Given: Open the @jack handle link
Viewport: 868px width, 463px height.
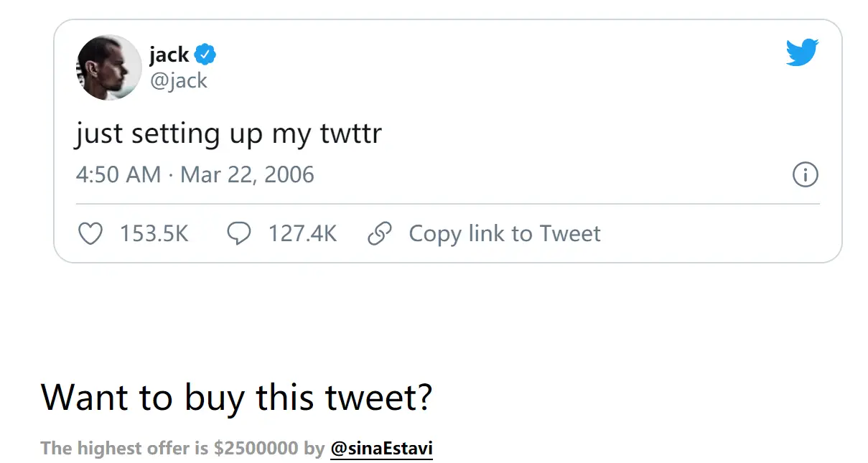Looking at the screenshot, I should [x=178, y=80].
